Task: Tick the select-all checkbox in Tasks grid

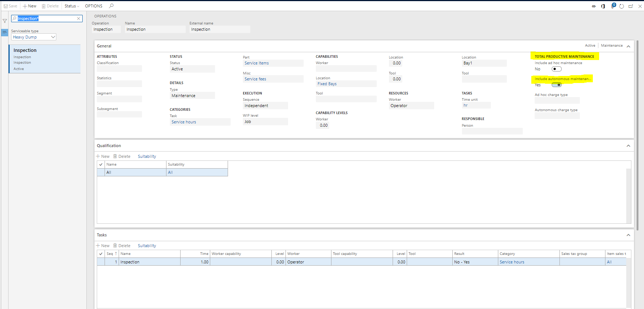Action: [101, 254]
